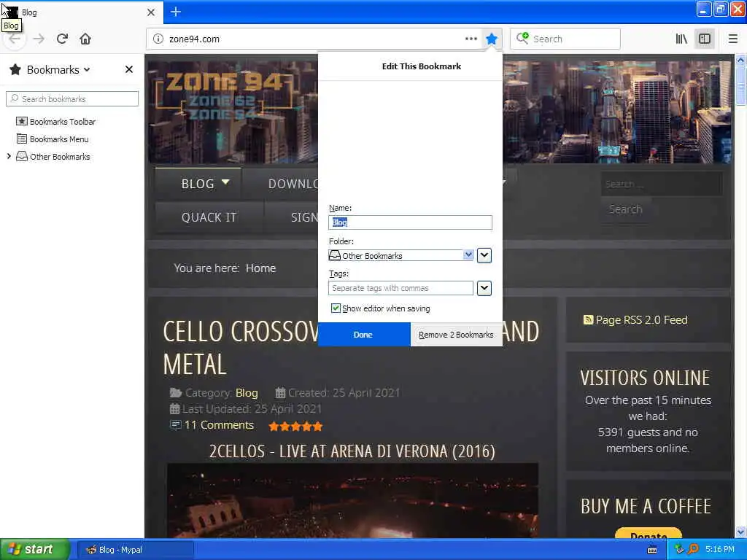Select Bookmarks Toolbar folder
Viewport: 747px width, 560px height.
click(55, 122)
